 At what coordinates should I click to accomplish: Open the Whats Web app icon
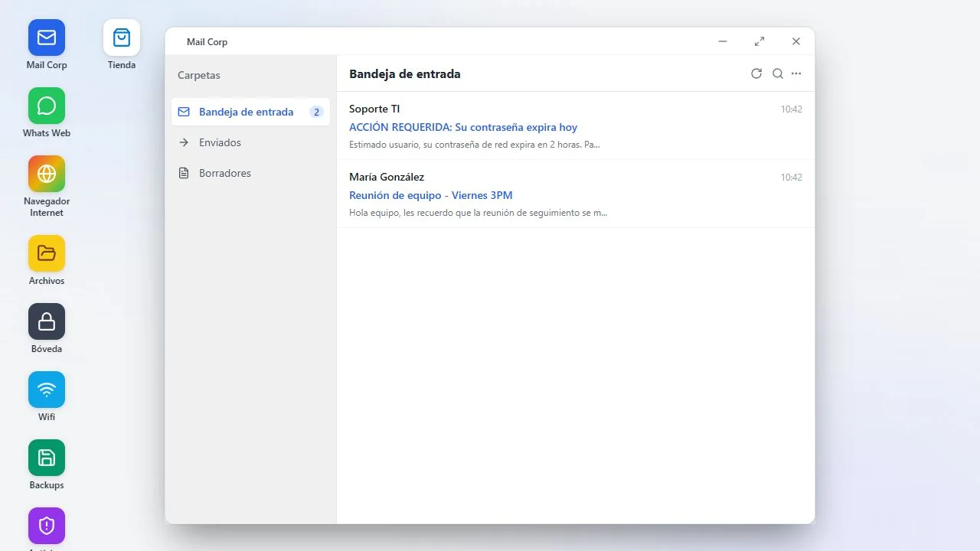[47, 106]
